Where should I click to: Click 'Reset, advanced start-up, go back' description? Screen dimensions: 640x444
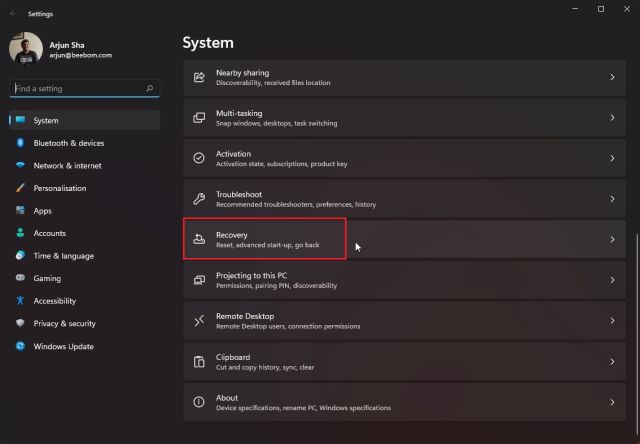coord(268,245)
